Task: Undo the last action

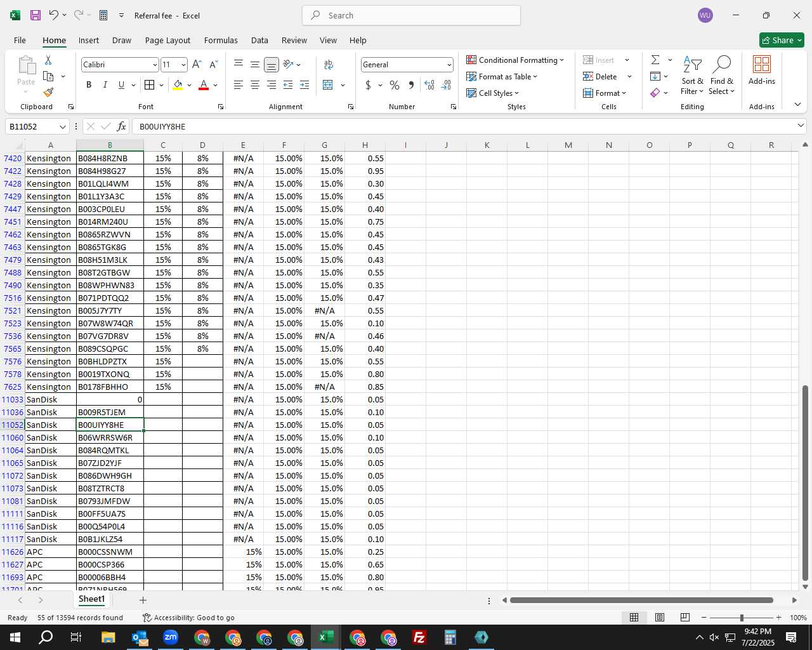Action: (54, 15)
